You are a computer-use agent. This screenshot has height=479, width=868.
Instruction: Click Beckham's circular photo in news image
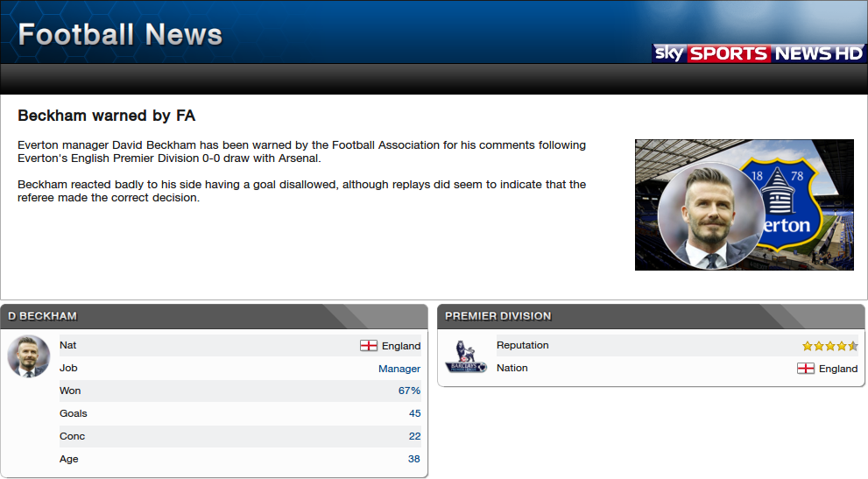coord(712,216)
